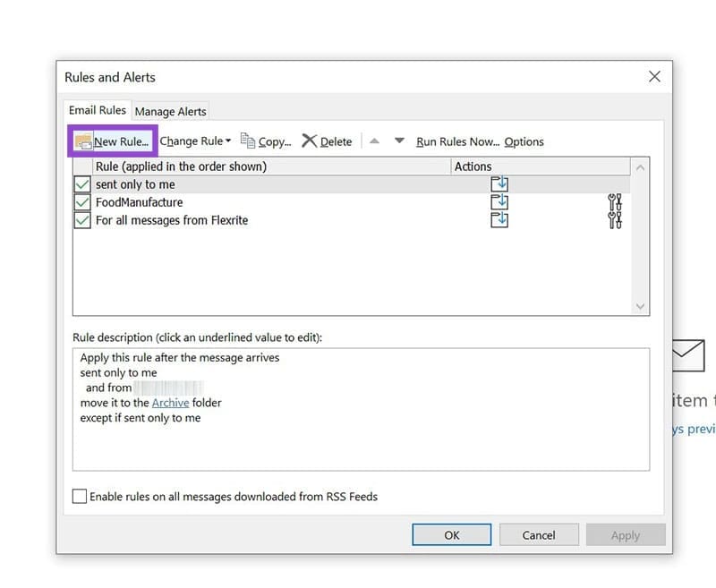The width and height of the screenshot is (716, 588).
Task: Confirm changes with the OK button
Action: tap(451, 534)
